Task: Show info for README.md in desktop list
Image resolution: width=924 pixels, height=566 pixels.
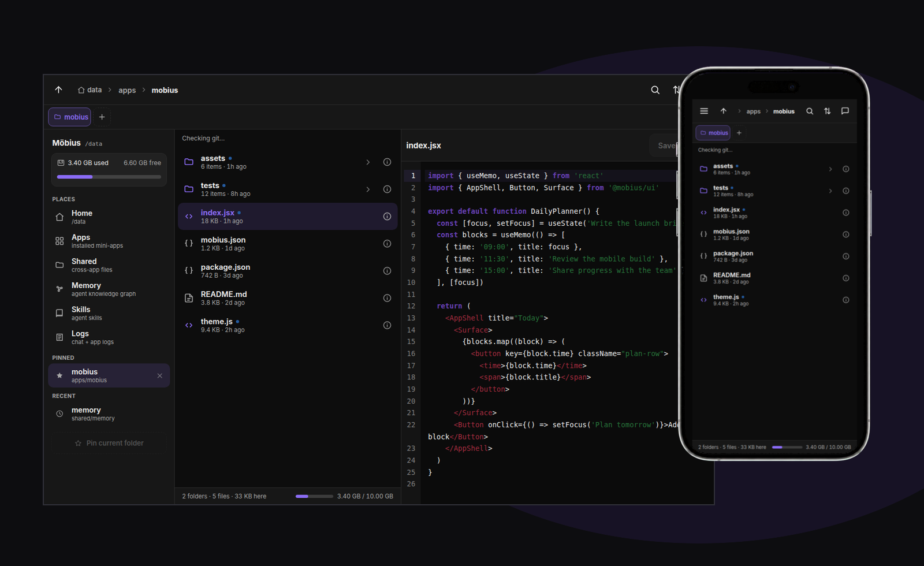Action: coord(387,298)
